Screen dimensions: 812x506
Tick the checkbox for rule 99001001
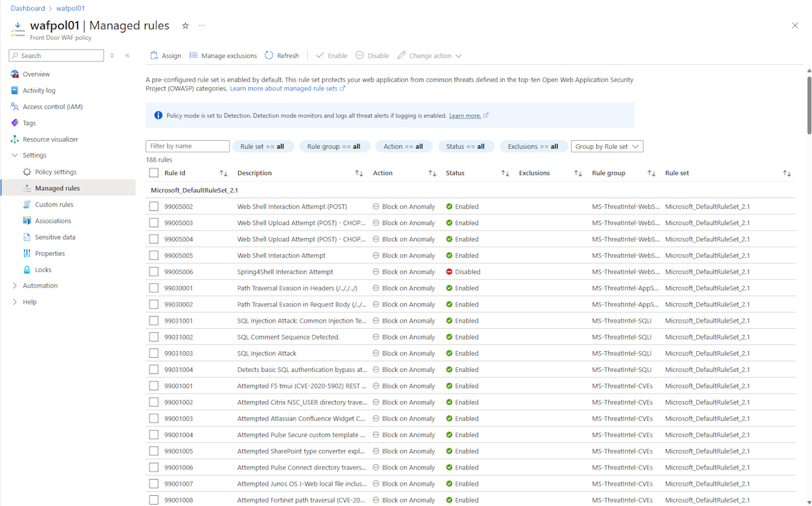[154, 386]
